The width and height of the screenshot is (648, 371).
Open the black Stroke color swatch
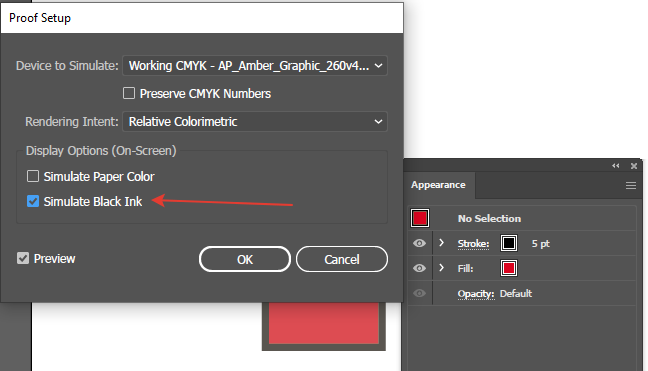pyautogui.click(x=509, y=243)
